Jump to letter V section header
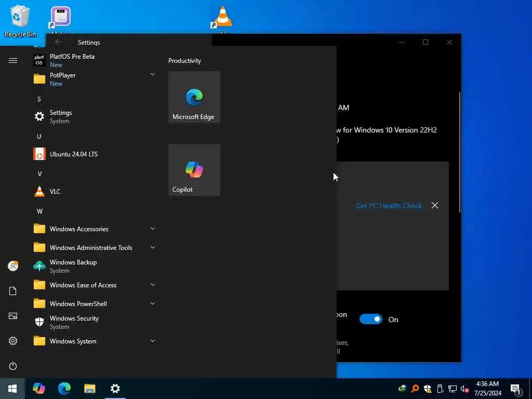The image size is (532, 399). [x=39, y=174]
